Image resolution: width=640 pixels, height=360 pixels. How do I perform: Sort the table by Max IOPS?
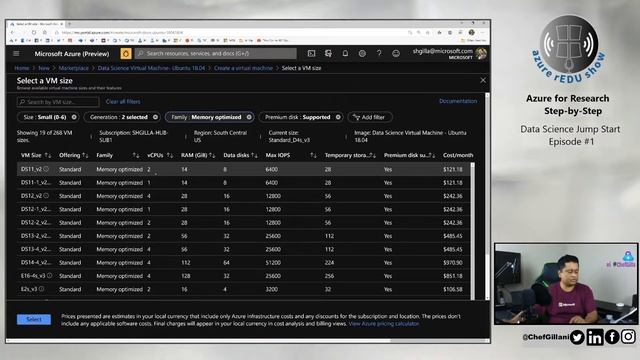(x=291, y=156)
